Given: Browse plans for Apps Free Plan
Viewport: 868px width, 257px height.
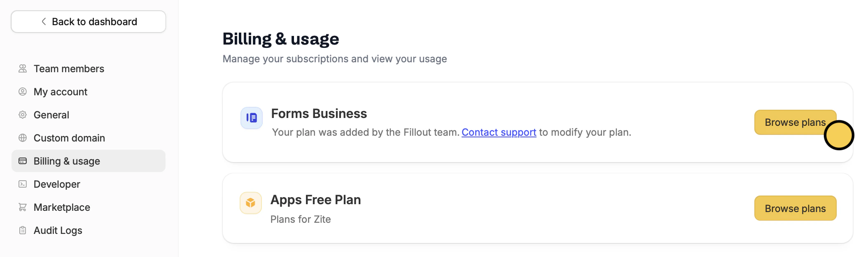Looking at the screenshot, I should (x=795, y=208).
